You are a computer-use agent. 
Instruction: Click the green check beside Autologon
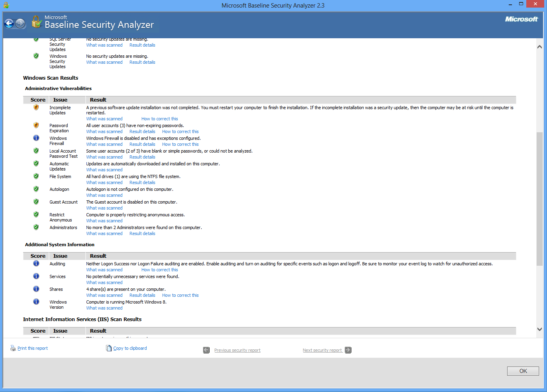(36, 189)
